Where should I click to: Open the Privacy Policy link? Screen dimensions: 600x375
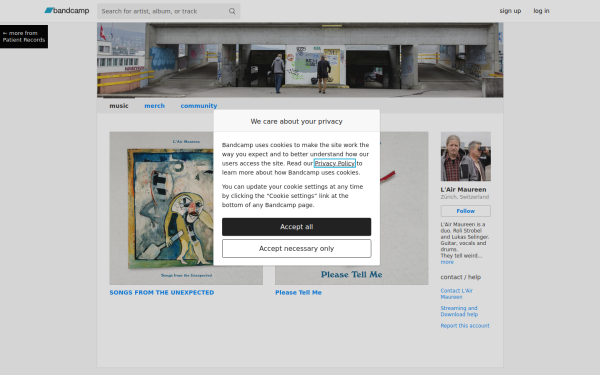pos(334,163)
